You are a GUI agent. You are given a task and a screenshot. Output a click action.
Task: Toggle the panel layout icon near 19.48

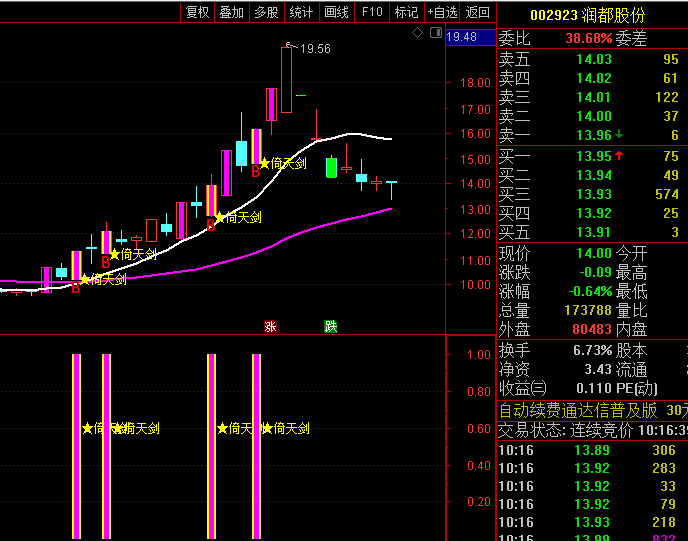pyautogui.click(x=435, y=34)
